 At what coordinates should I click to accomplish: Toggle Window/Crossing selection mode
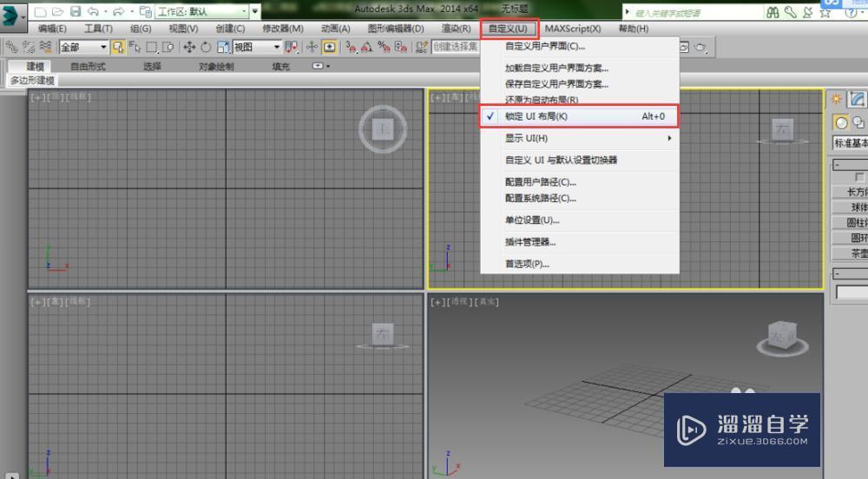[x=168, y=47]
